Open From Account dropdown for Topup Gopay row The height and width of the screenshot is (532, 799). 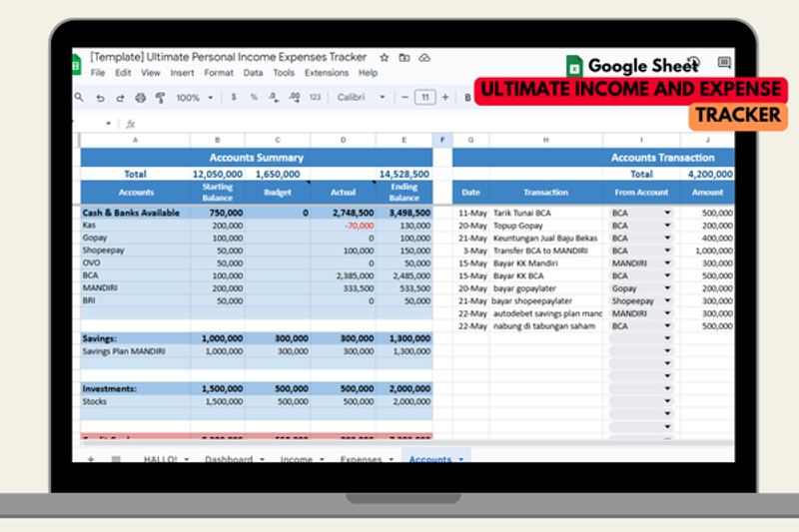tap(667, 225)
